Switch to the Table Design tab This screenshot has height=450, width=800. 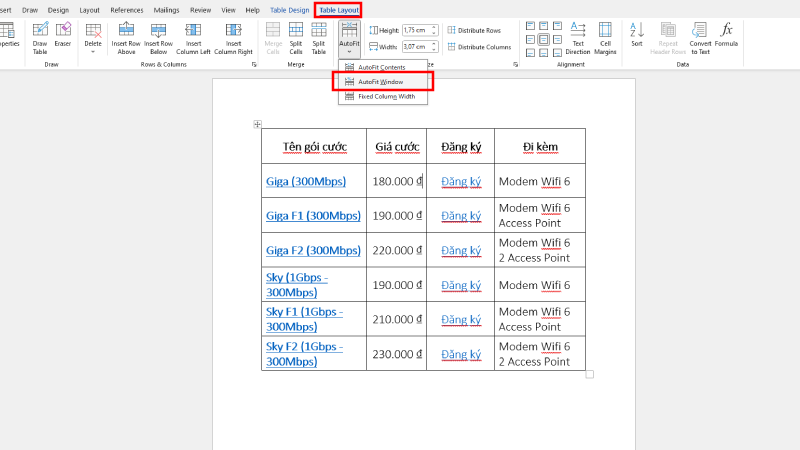point(290,9)
